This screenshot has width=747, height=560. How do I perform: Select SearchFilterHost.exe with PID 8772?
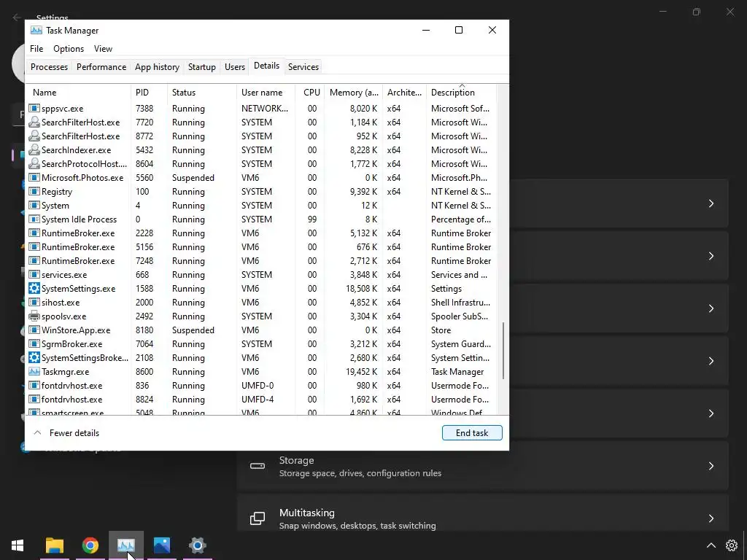tap(261, 136)
